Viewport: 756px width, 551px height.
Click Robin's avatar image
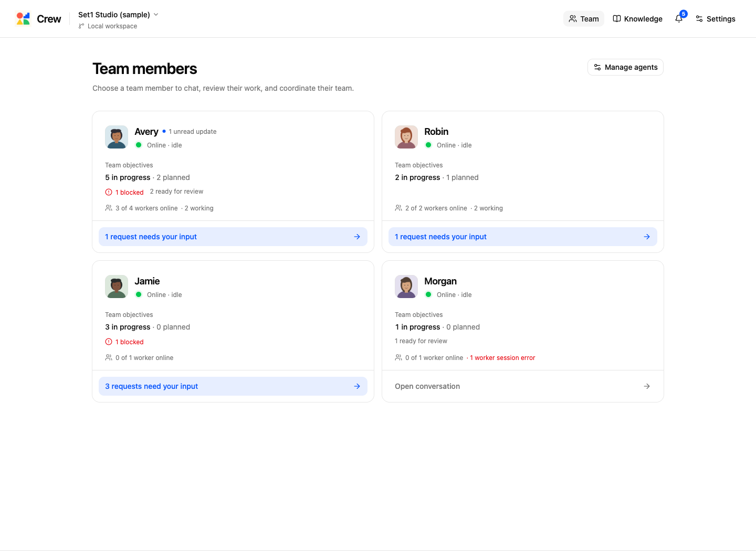pos(406,137)
